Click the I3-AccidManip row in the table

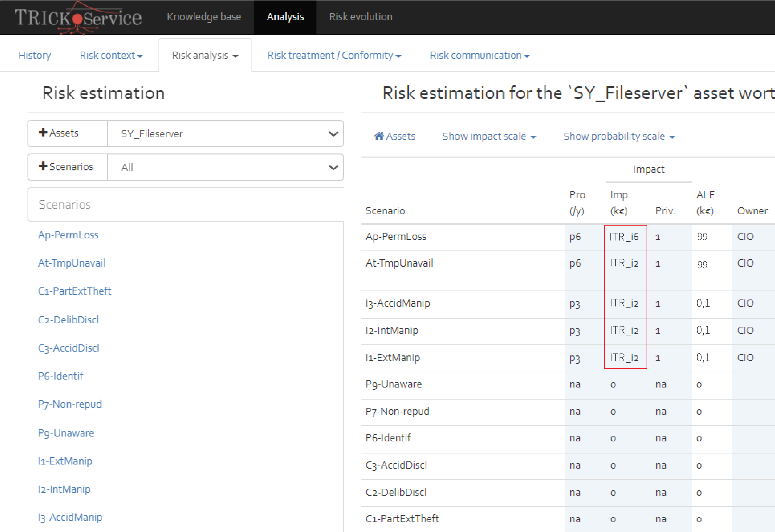pos(568,304)
